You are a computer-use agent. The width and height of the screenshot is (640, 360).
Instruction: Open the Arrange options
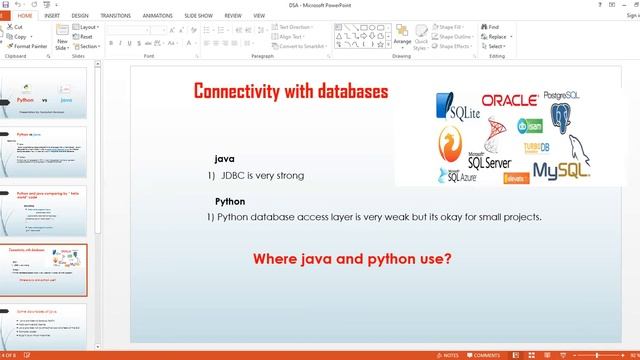402,37
